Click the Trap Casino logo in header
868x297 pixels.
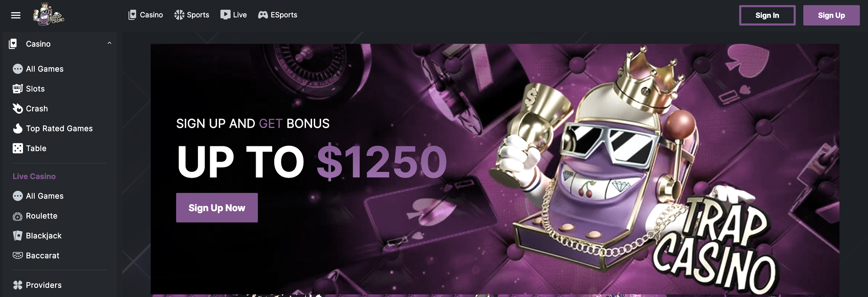(x=49, y=14)
